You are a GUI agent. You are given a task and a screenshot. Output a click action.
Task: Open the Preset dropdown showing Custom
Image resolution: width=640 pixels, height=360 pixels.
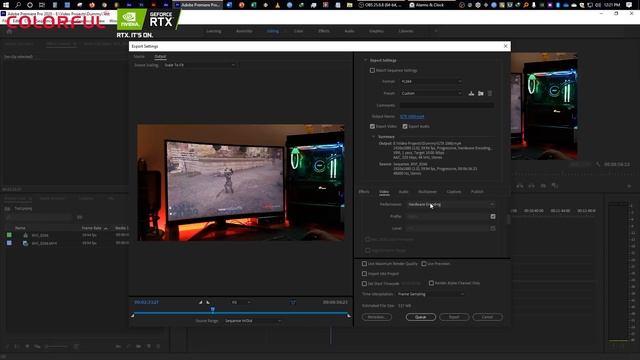[431, 93]
